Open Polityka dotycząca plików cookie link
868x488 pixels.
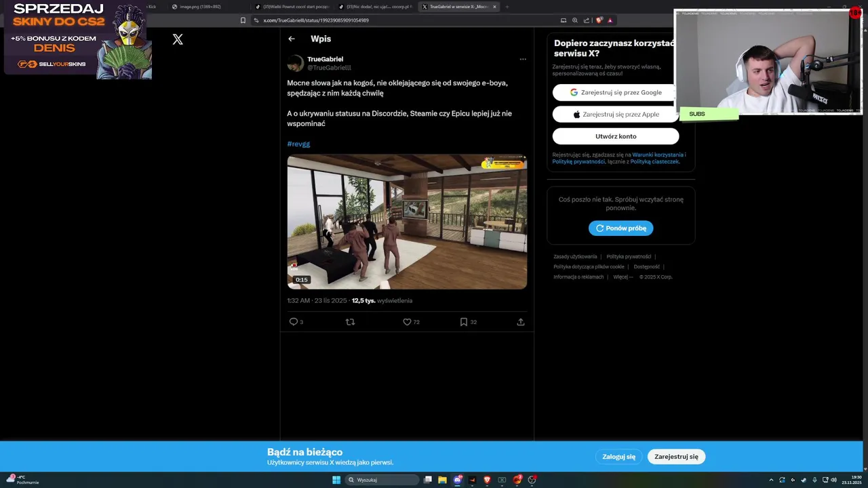tap(589, 267)
